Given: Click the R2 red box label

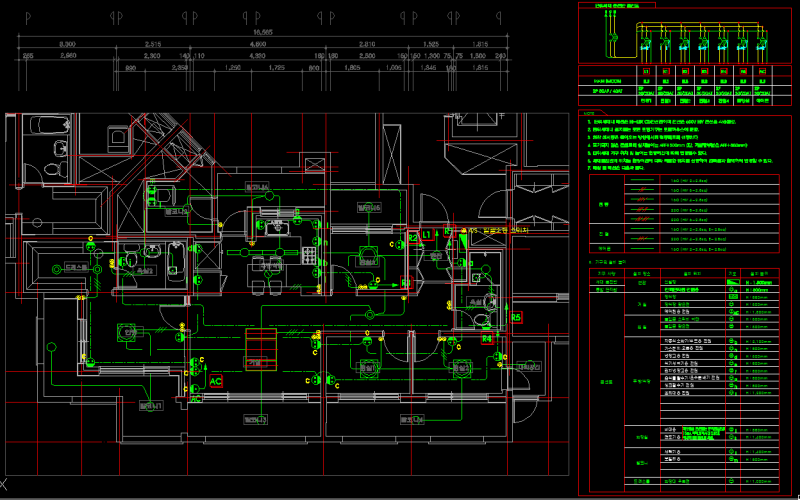Looking at the screenshot, I should pos(412,238).
